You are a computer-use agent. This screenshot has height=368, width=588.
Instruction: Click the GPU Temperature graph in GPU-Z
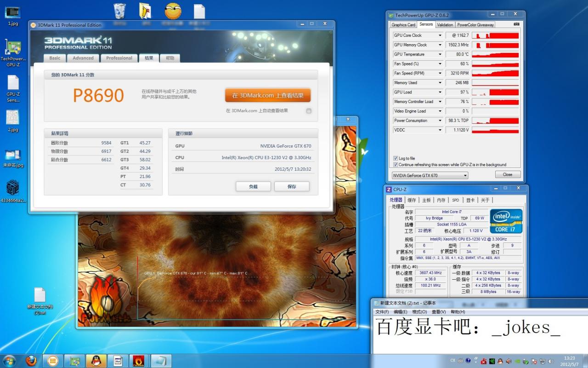(x=495, y=54)
